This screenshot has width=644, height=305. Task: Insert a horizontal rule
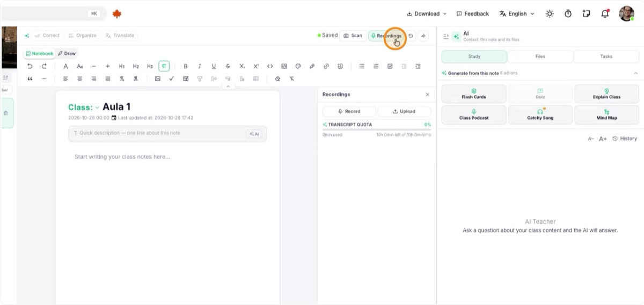coord(44,78)
